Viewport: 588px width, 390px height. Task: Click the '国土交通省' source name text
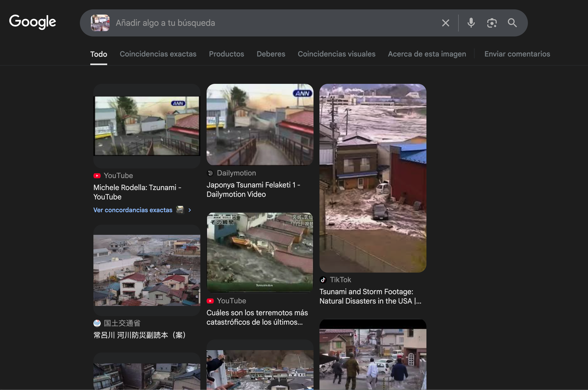[x=122, y=323]
